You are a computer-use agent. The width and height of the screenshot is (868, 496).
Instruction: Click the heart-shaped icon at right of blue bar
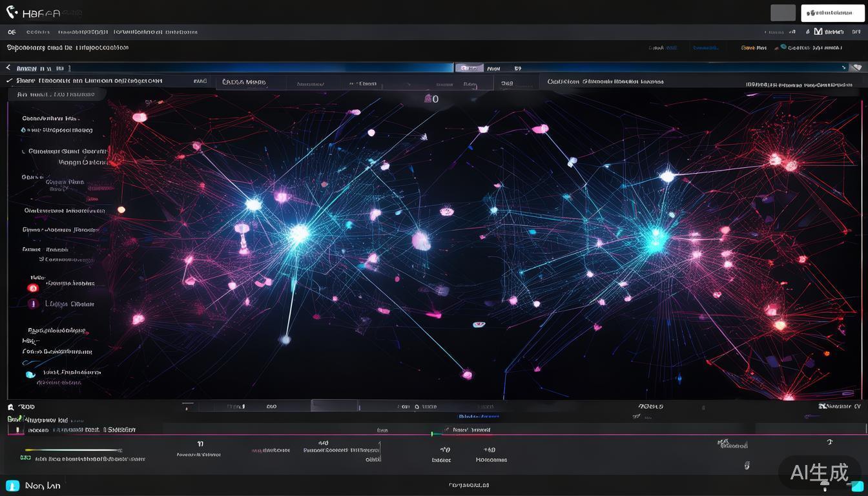[857, 67]
